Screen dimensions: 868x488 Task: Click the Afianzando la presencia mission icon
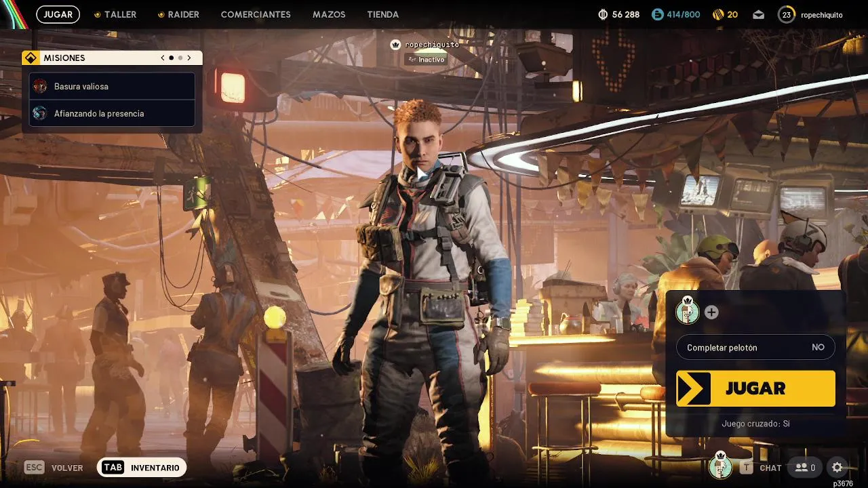[40, 113]
